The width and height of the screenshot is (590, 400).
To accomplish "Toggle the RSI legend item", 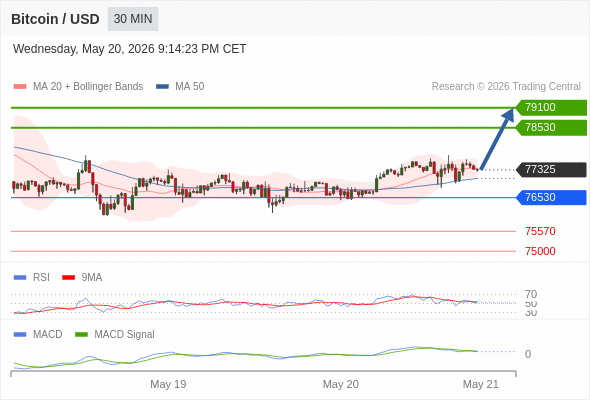I will [32, 277].
